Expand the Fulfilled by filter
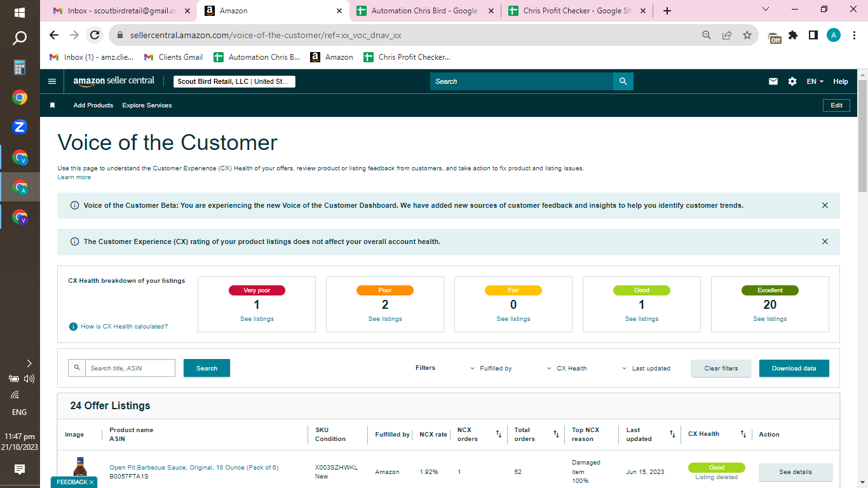Screen dimensions: 868x488 tap(491, 369)
